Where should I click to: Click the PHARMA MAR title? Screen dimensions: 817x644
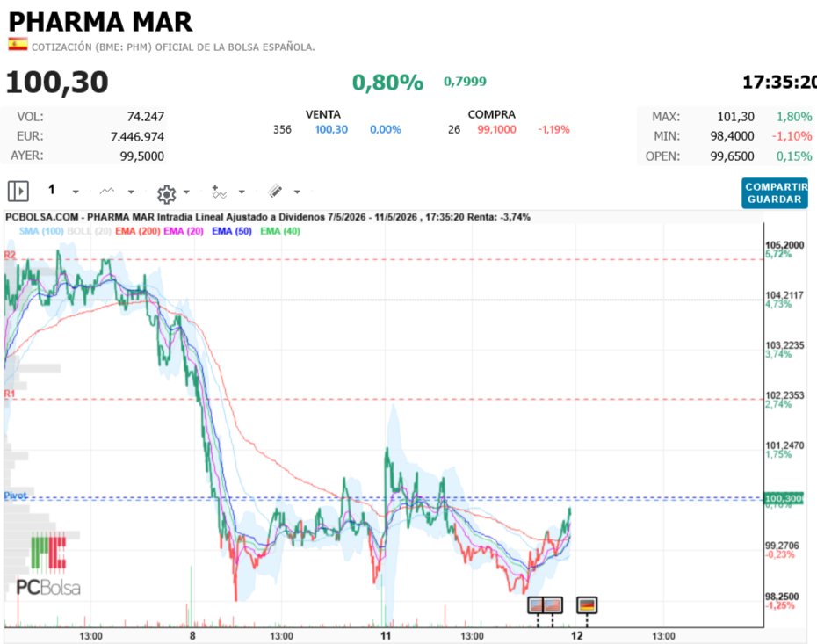click(x=100, y=22)
